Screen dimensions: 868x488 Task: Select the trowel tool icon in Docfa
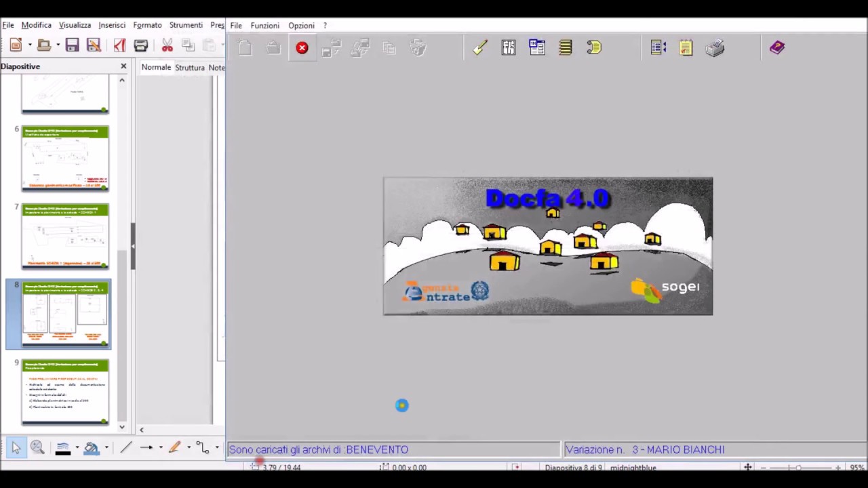480,47
